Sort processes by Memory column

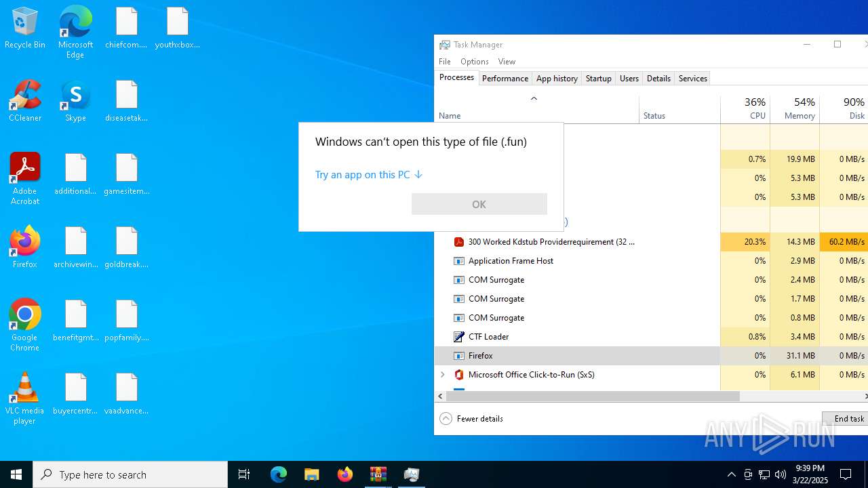[795, 109]
